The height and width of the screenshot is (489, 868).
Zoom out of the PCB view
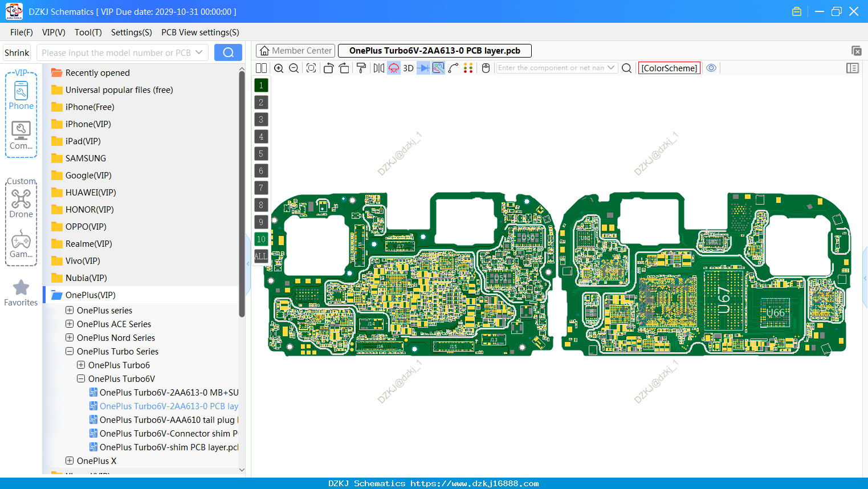coord(294,68)
